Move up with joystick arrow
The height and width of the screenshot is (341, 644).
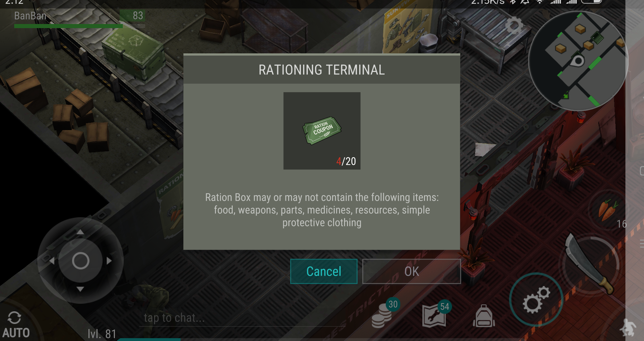coord(80,232)
